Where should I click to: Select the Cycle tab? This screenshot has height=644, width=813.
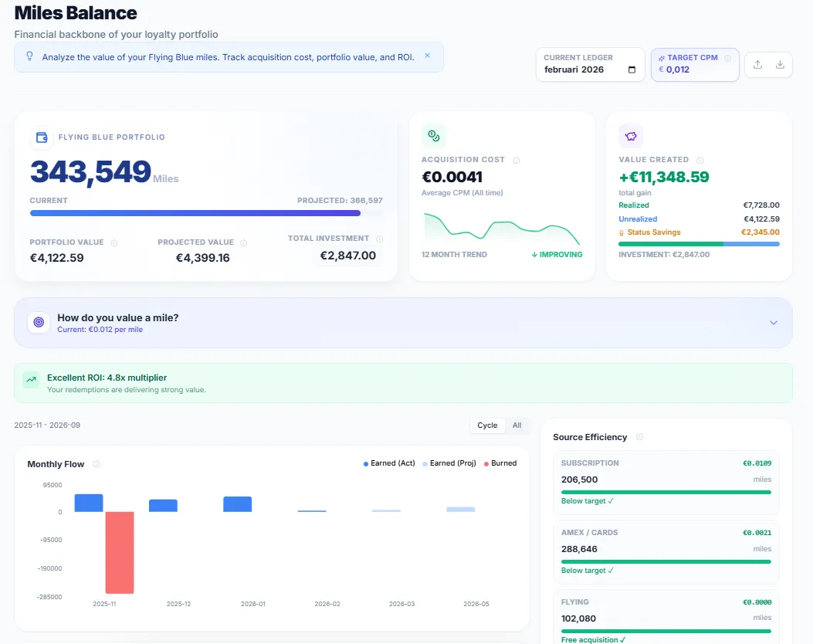[486, 425]
